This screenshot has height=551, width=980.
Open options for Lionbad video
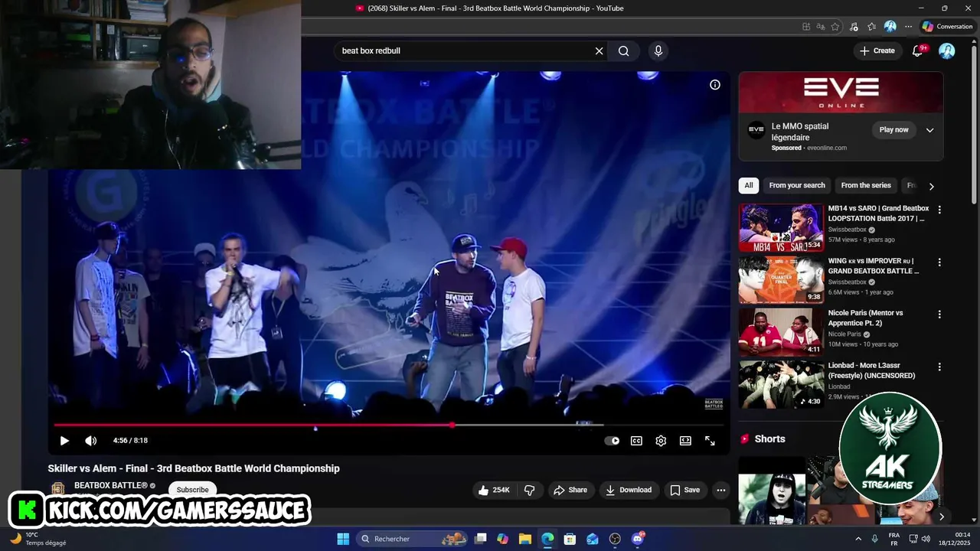(x=939, y=367)
